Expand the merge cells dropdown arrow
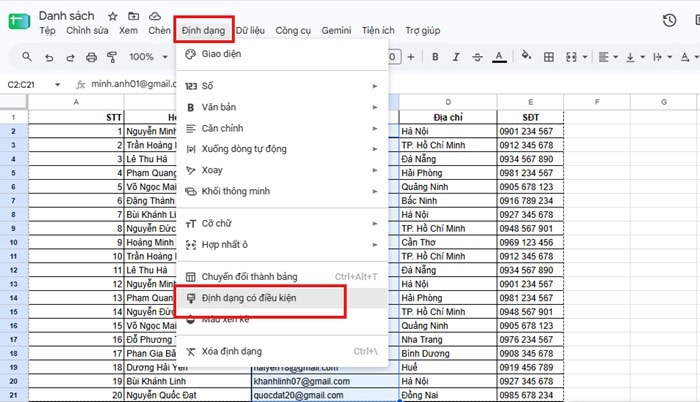The height and width of the screenshot is (402, 700). (585, 57)
